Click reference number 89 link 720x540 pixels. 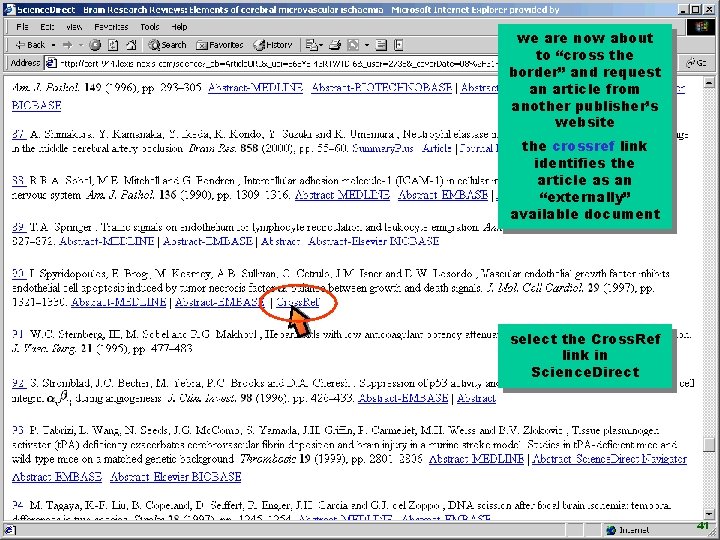click(19, 227)
